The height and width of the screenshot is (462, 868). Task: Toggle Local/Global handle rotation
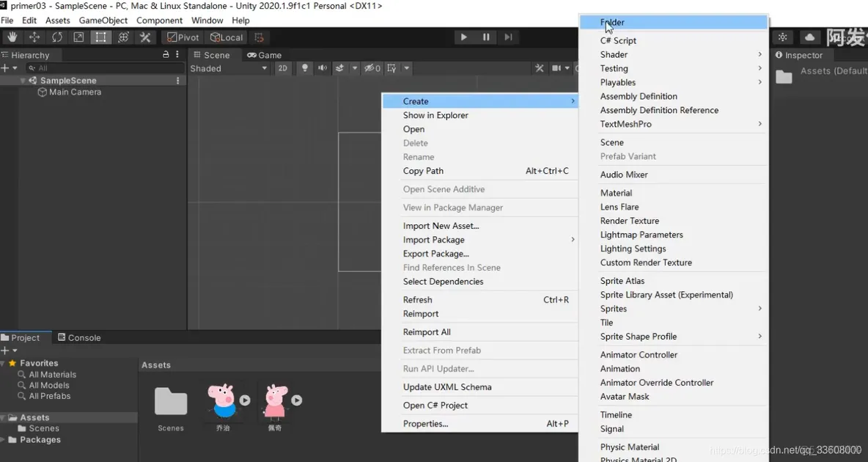click(x=227, y=37)
